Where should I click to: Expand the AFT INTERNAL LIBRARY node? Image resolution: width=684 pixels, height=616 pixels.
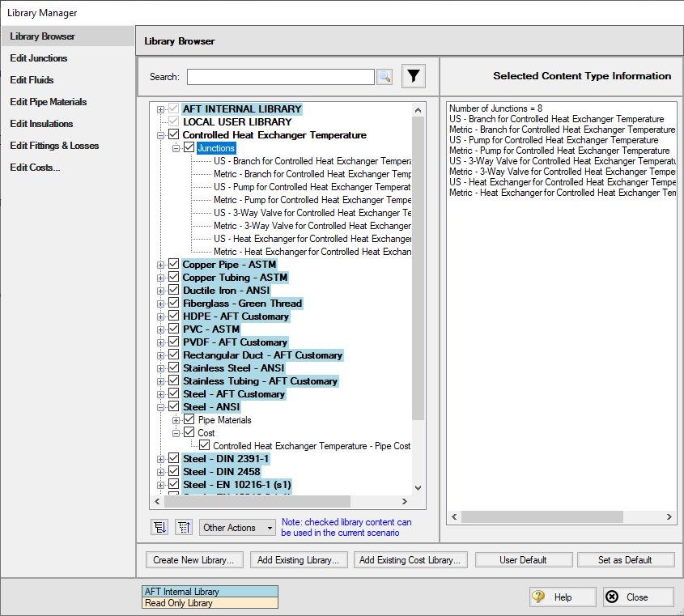(x=161, y=109)
